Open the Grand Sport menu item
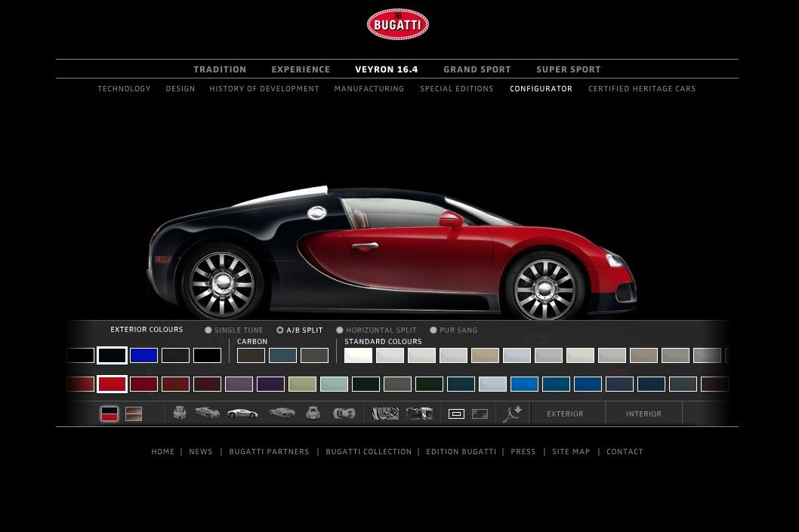This screenshot has width=799, height=532. 477,69
